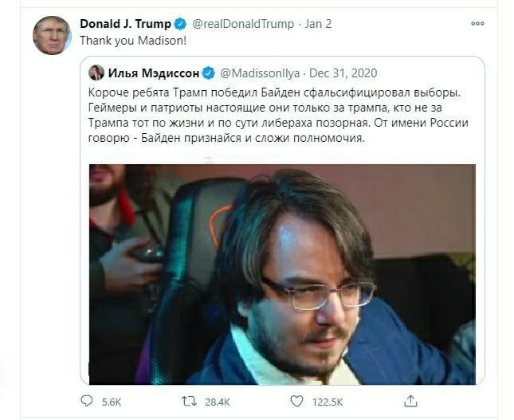Click the quoted author's blue verified badge
This screenshot has height=420, width=514.
208,73
